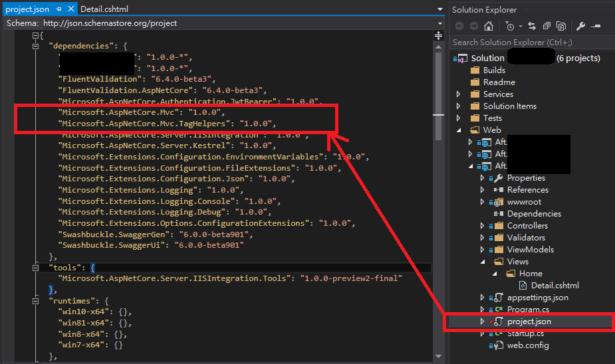Click the editor scrollbar up arrow
The height and width of the screenshot is (364, 615).
[439, 47]
